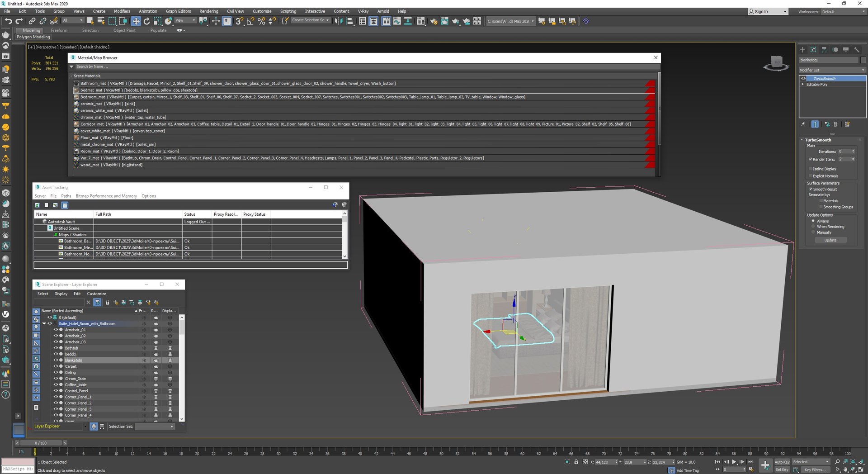Screen dimensions: 868x474
Task: Click the render teapot production icon
Action: (455, 21)
